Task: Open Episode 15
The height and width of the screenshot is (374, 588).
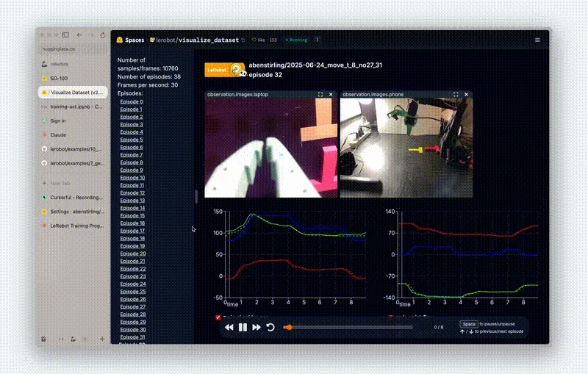Action: click(132, 215)
